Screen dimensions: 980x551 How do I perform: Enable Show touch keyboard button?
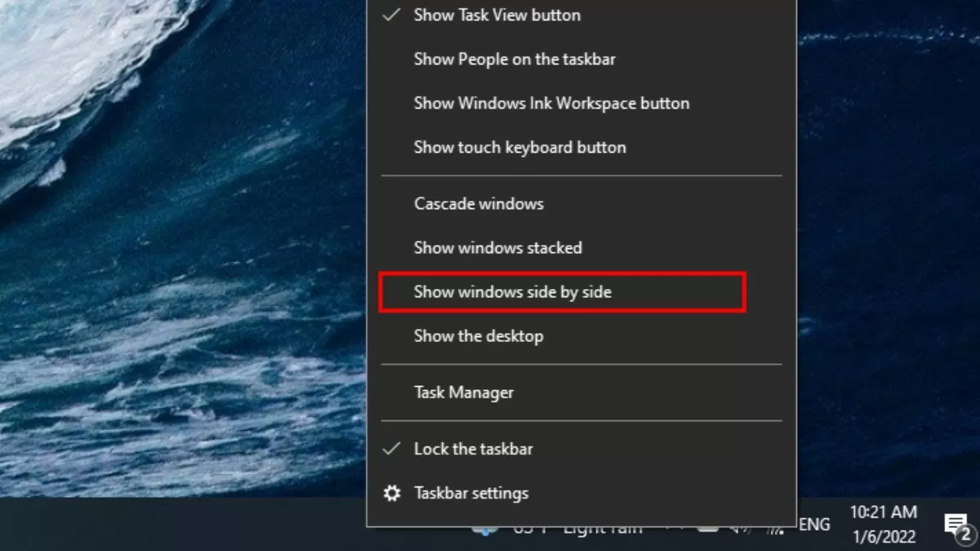pos(519,147)
